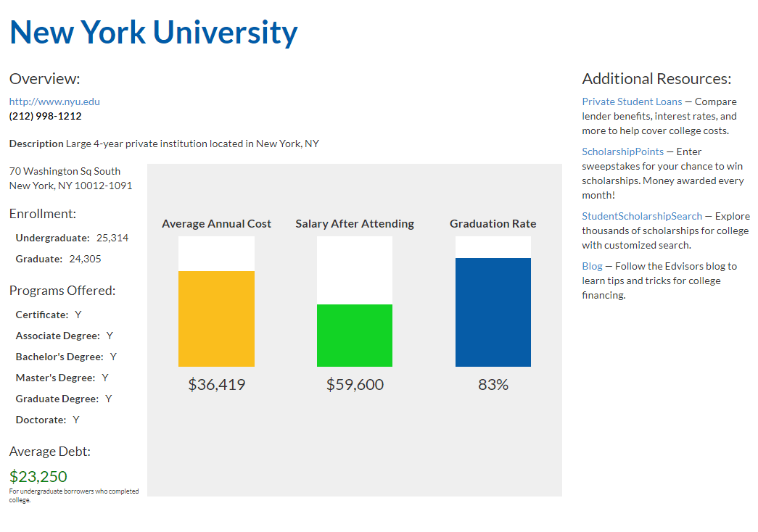Click the Average Annual Cost chart label
The width and height of the screenshot is (758, 532).
[x=217, y=224]
